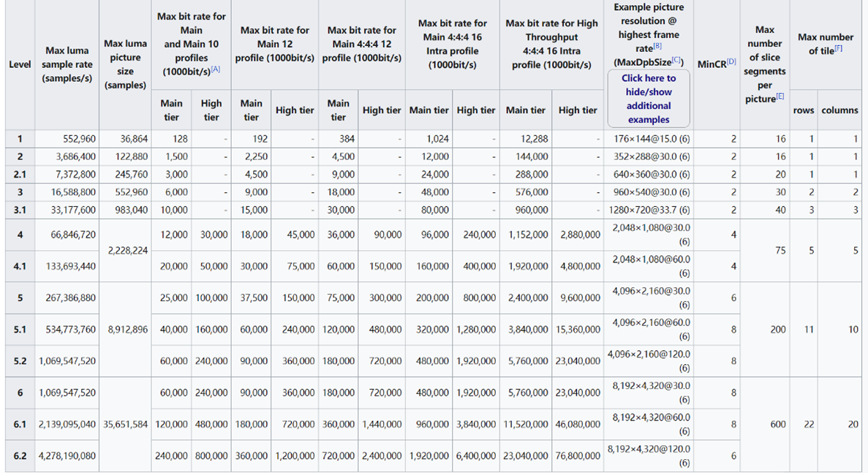
Task: Select the Level 5.1 row header
Action: point(20,330)
